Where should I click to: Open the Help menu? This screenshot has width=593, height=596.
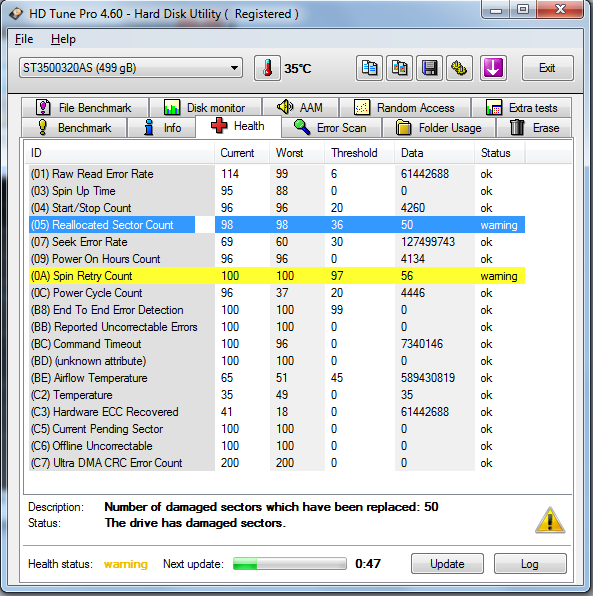point(63,39)
